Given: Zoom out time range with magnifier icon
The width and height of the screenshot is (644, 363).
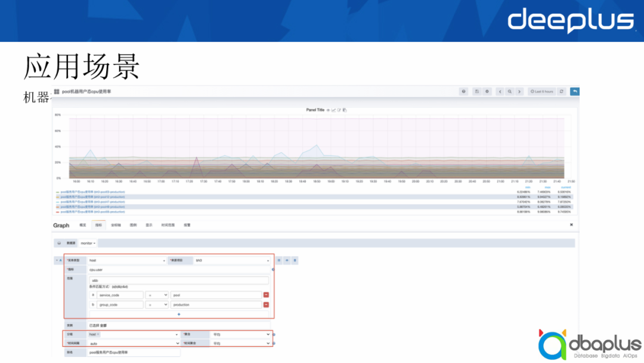Looking at the screenshot, I should click(x=510, y=92).
